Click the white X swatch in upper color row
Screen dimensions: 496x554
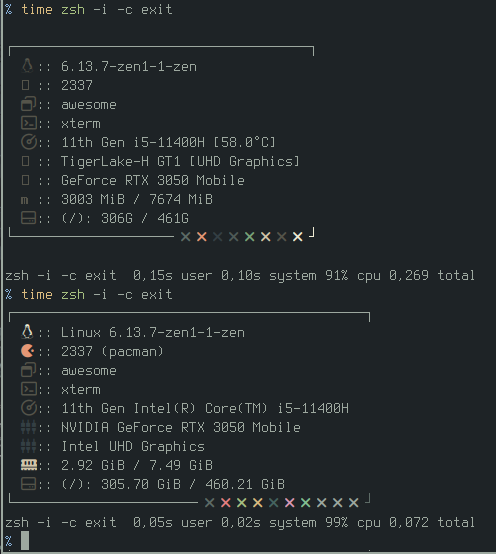tap(297, 237)
